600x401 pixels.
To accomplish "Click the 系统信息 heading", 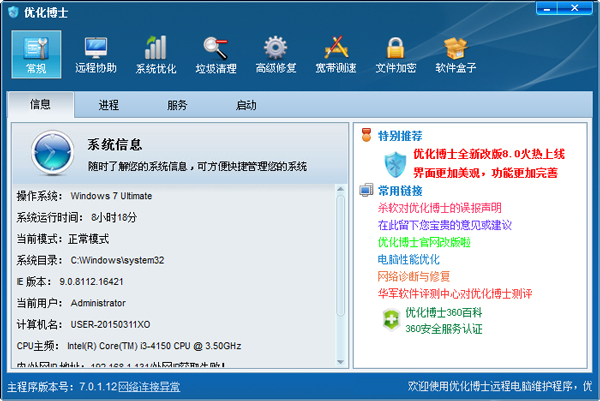I will tap(115, 145).
